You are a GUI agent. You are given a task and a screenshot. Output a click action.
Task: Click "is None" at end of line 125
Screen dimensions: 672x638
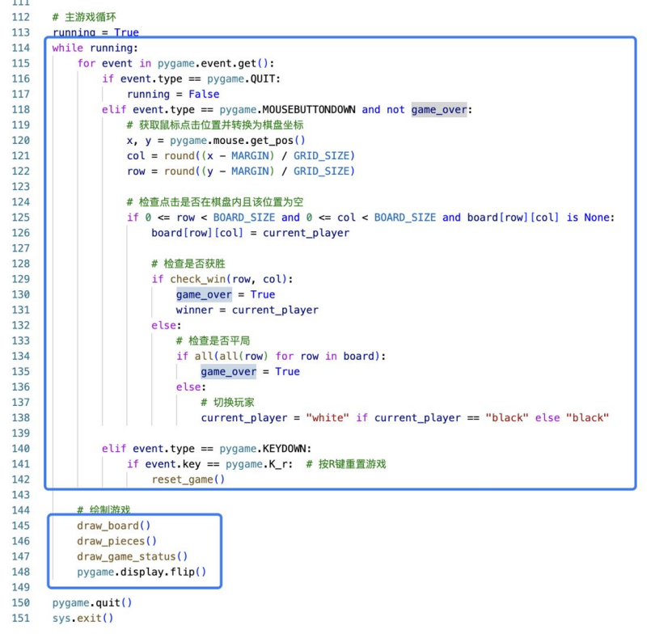tap(588, 218)
